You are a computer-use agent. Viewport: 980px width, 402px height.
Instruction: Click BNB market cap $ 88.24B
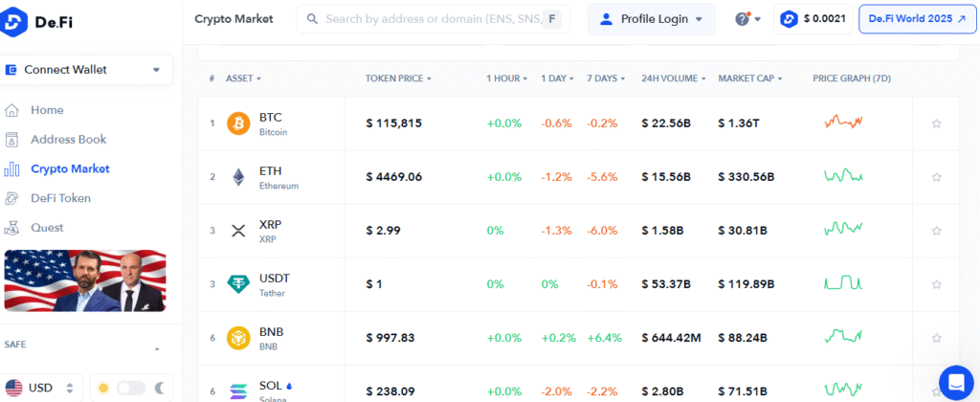(743, 338)
